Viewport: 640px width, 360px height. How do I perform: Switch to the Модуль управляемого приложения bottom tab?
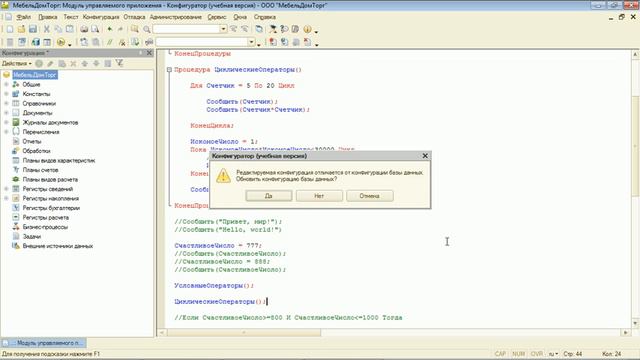(44, 343)
